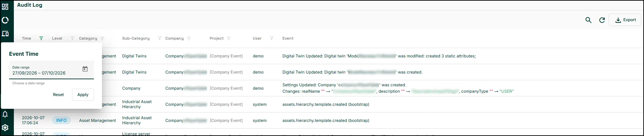
Task: Click the Sub-Category column header
Action: [x=136, y=38]
